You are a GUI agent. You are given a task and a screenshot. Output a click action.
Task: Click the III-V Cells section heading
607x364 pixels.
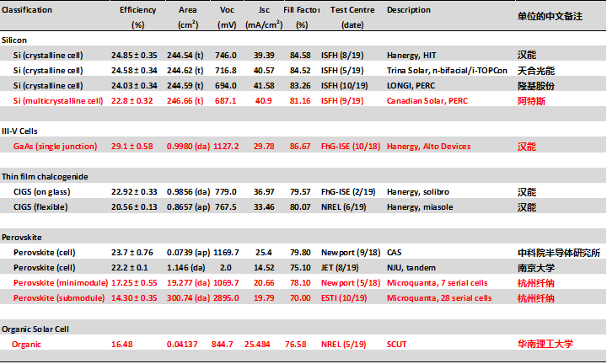click(x=19, y=131)
